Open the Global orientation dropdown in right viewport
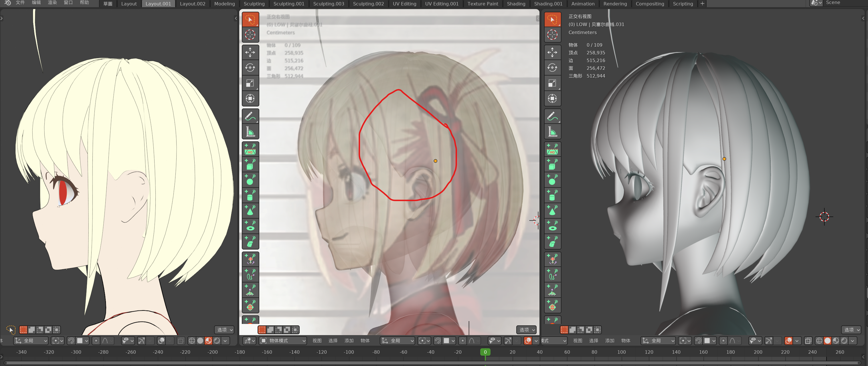The width and height of the screenshot is (868, 366). tap(658, 341)
